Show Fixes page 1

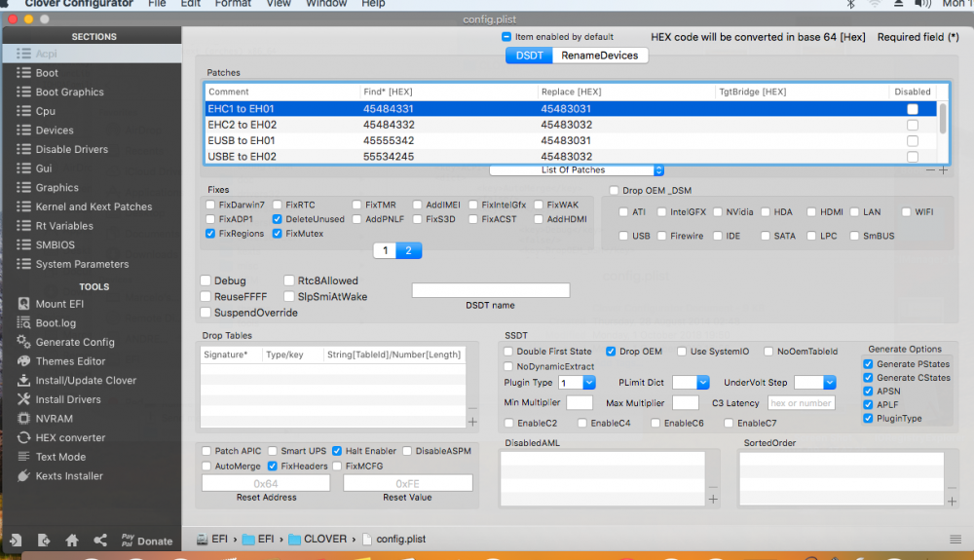pos(385,250)
